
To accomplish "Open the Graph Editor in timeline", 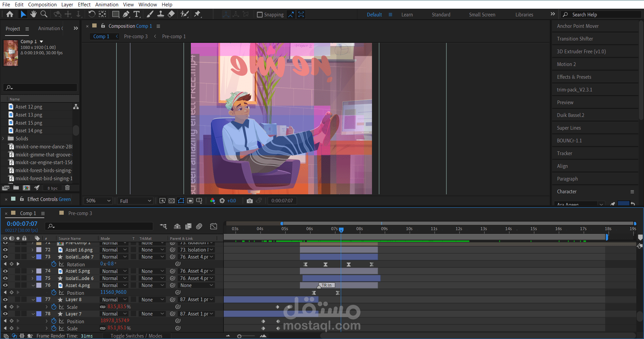I will [x=214, y=226].
